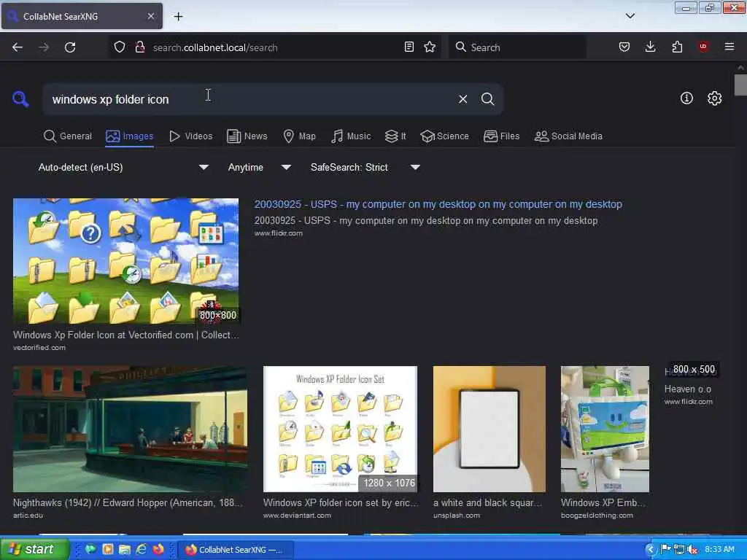Open the www.flickr.com source link under USPS result
This screenshot has width=747, height=560.
(x=278, y=233)
